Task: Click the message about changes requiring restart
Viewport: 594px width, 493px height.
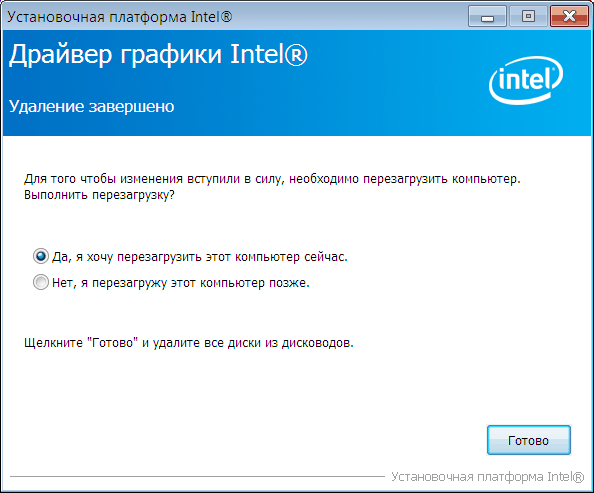Action: click(272, 179)
